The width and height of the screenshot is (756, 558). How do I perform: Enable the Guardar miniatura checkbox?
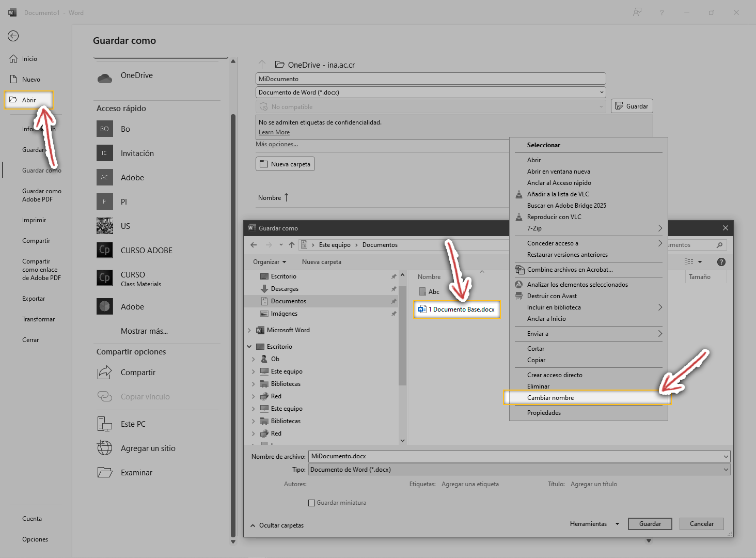pos(311,503)
